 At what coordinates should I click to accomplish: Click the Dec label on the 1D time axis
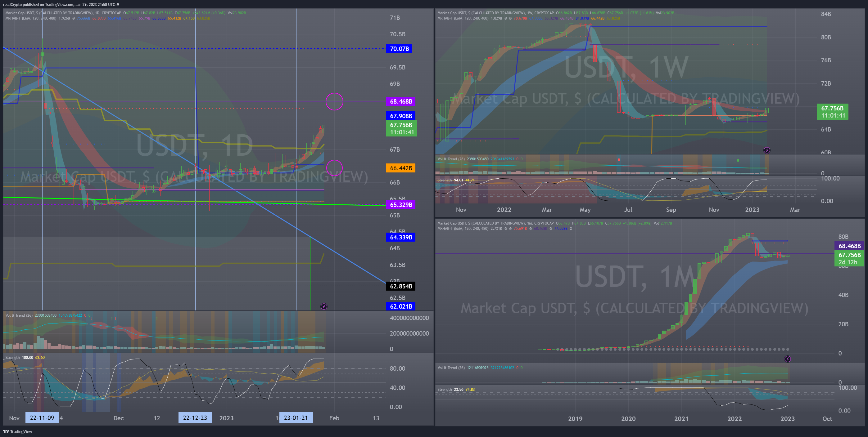coord(118,418)
